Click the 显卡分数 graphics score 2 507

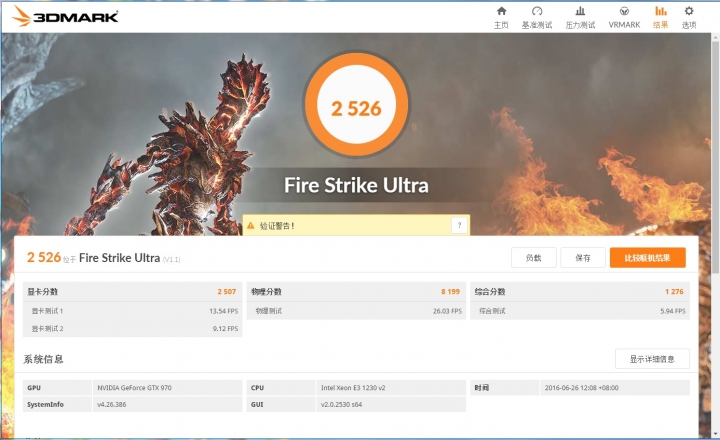click(x=132, y=292)
